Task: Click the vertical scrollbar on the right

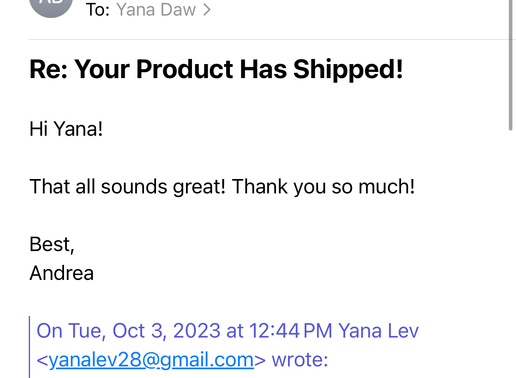Action: [510, 65]
